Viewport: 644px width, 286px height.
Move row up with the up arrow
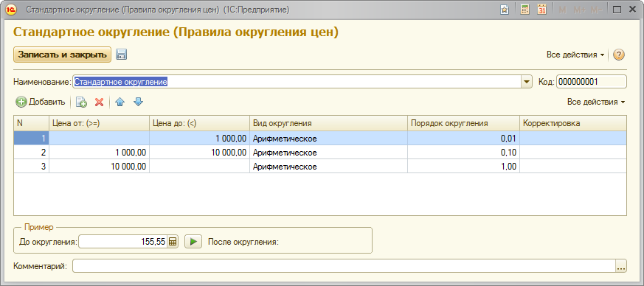click(120, 102)
